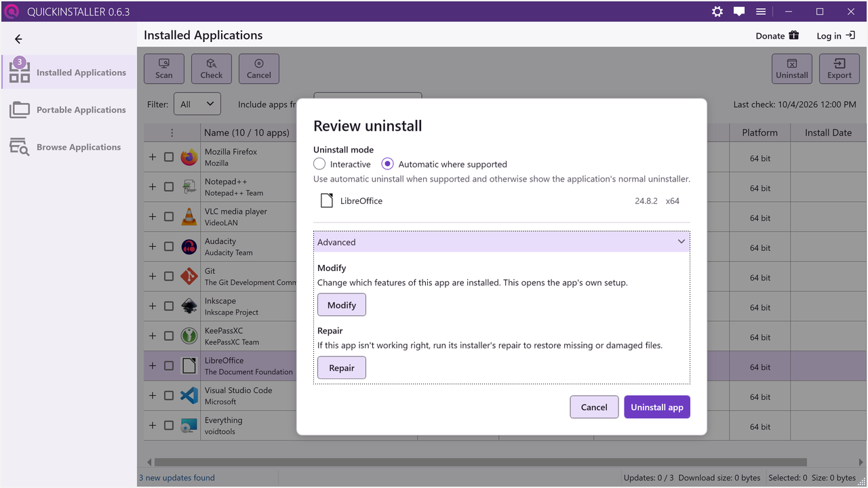Viewport: 868px width, 488px height.
Task: Expand the VLC media player row
Action: coord(153,217)
